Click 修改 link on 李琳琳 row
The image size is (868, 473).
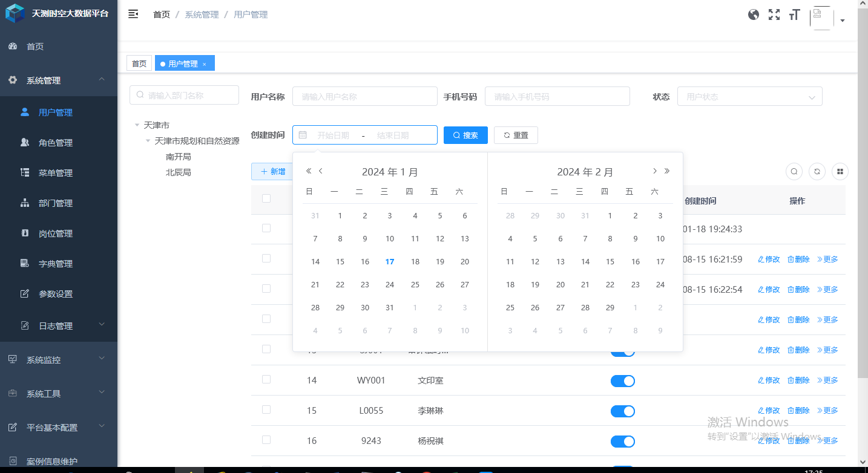(768, 410)
